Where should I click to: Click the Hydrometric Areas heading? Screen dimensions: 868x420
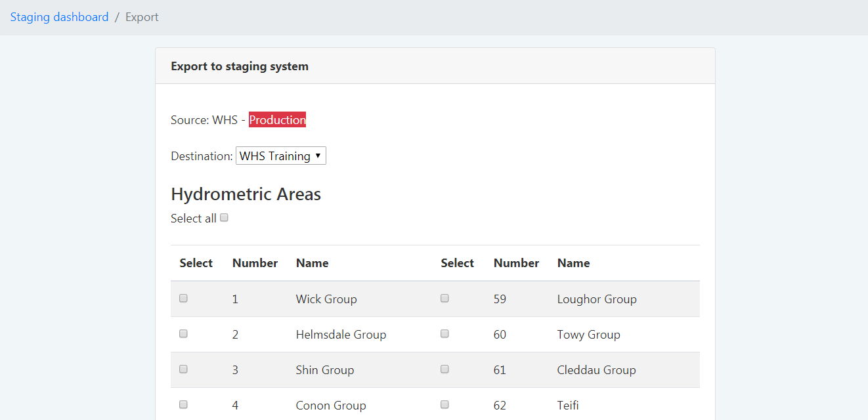tap(246, 194)
